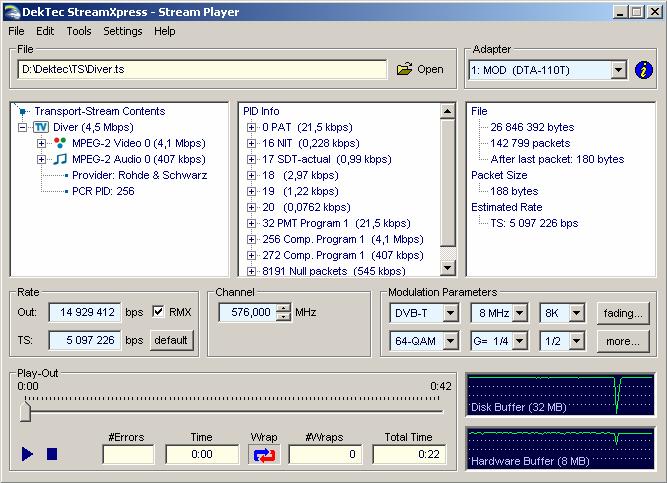
Task: Click the DekTec app icon in title bar
Action: pos(12,11)
